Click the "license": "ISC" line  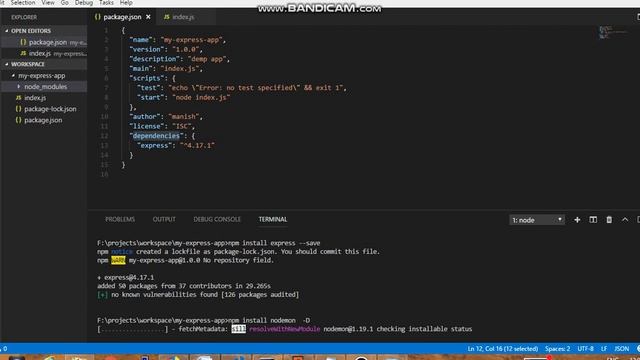(162, 127)
